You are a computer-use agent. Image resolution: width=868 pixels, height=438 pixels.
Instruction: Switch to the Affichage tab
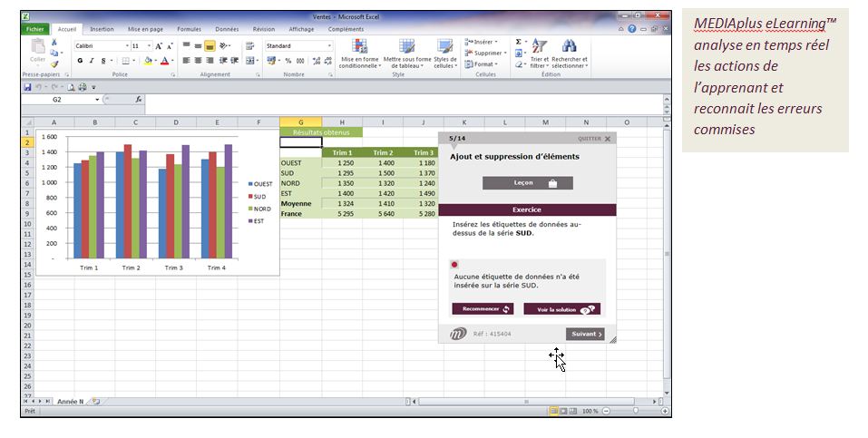click(301, 29)
